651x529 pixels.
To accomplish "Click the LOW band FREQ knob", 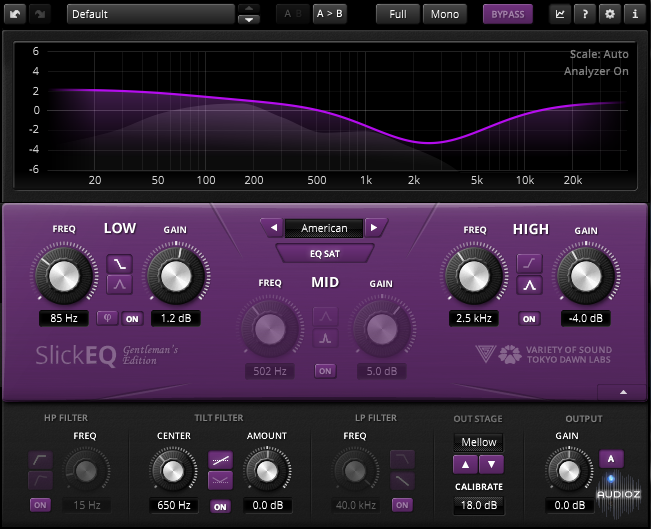I will tap(64, 276).
